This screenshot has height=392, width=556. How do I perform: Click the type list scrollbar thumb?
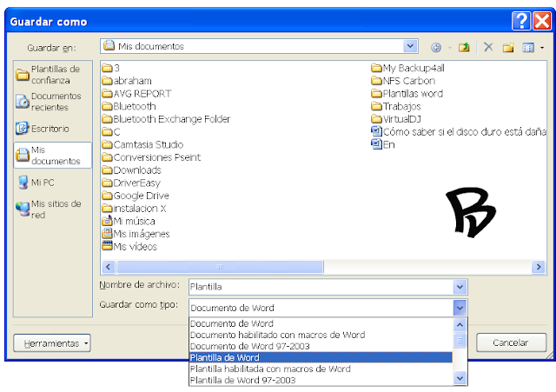[x=460, y=340]
